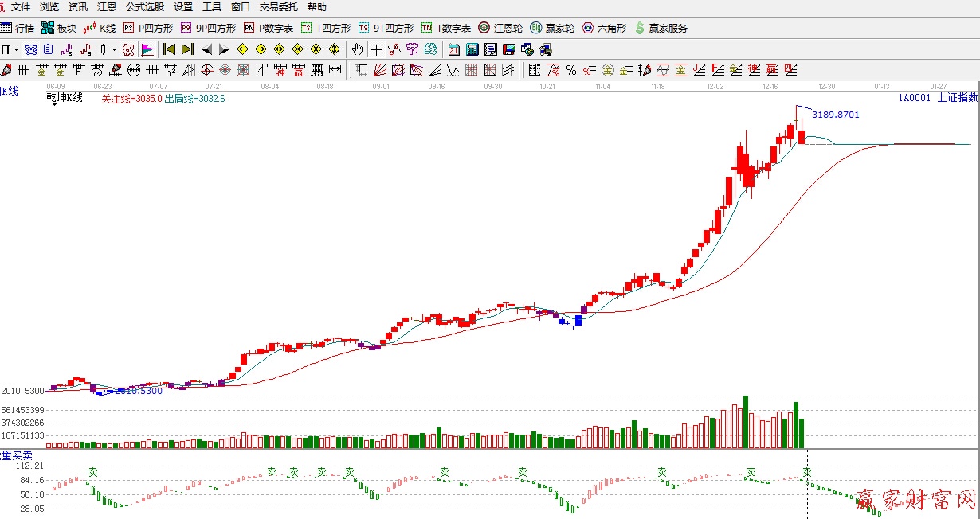Open the candlestick style dropdown arrow
Screen dimensions: 980x519
pyautogui.click(x=114, y=49)
